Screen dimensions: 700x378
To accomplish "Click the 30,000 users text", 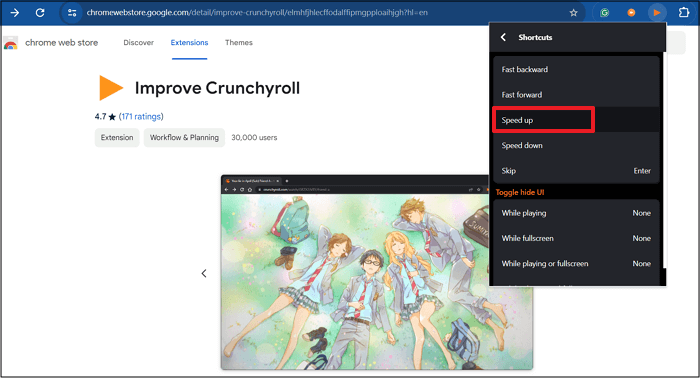I will 254,137.
